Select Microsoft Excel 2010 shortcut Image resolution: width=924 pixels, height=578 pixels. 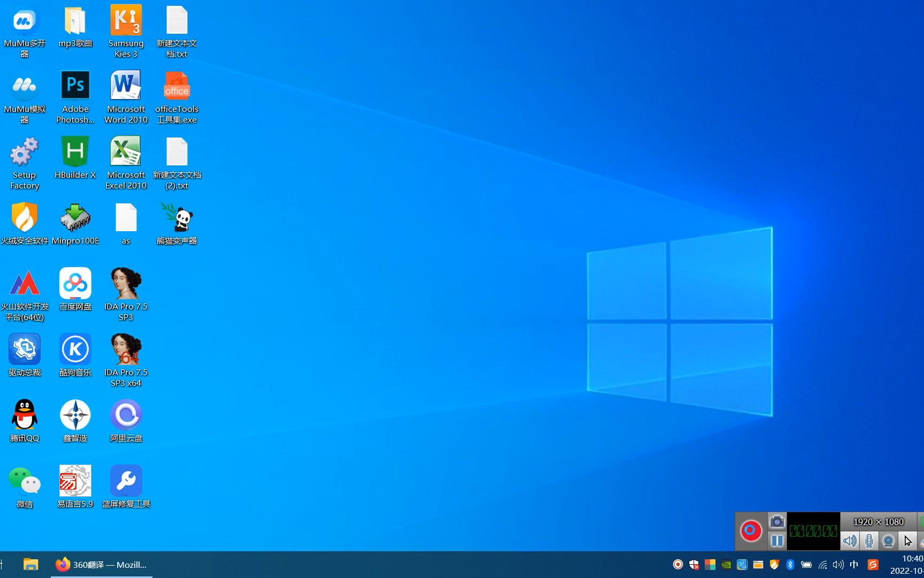pos(126,163)
